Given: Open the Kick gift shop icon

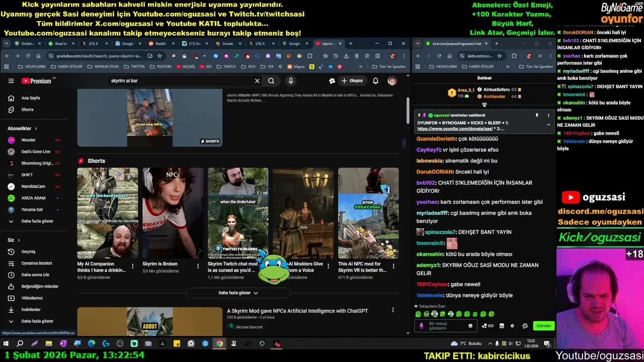Looking at the screenshot, I should tap(502, 326).
